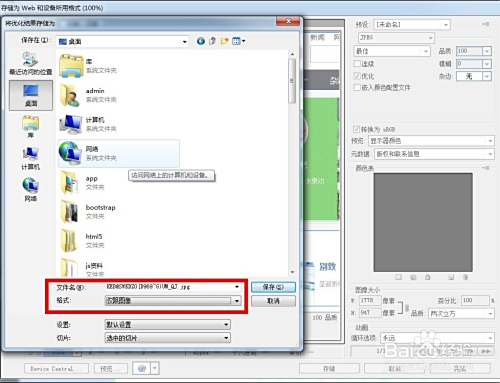
Task: Select the 计算机 icon in places sidebar
Action: (x=31, y=158)
